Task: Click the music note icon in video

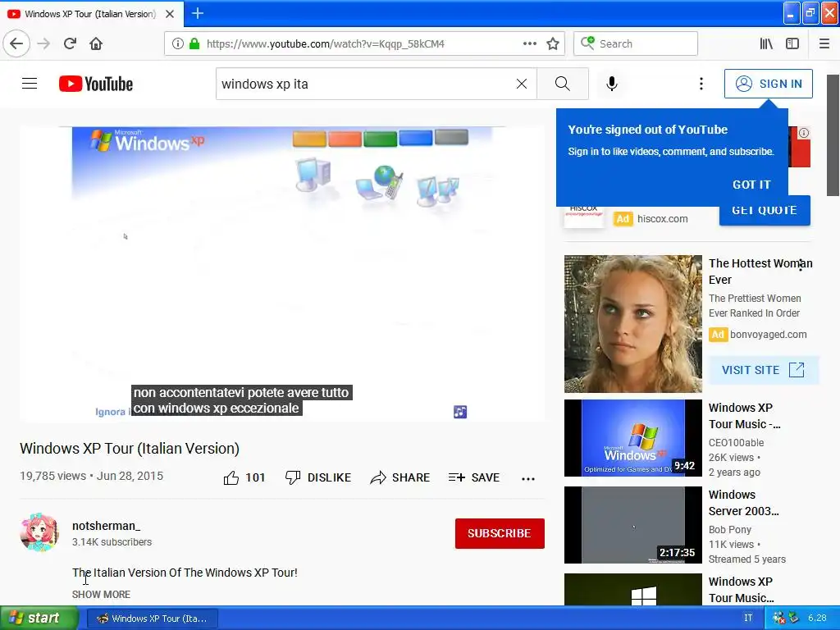Action: [x=460, y=412]
